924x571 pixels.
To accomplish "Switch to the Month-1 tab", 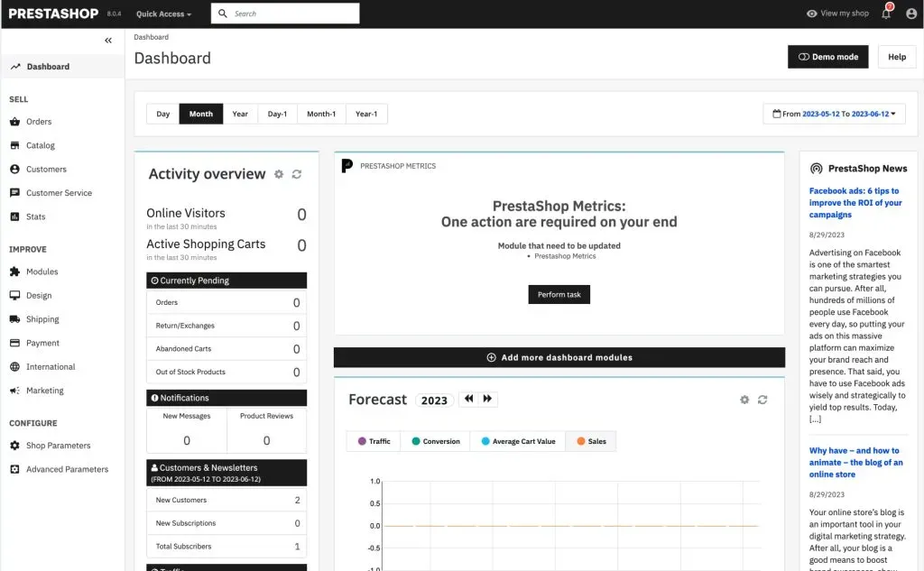I will pos(321,114).
